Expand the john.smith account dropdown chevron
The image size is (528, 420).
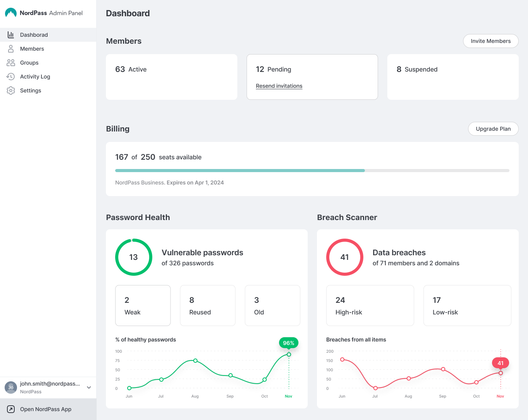(x=89, y=388)
